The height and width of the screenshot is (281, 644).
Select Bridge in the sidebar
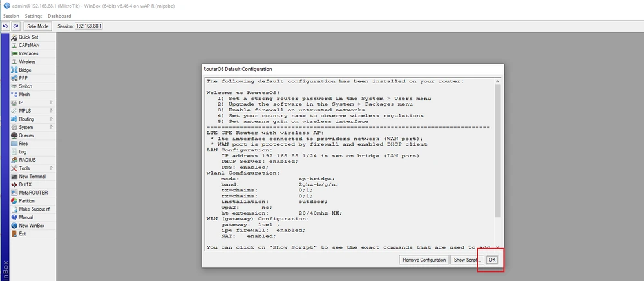pos(25,70)
